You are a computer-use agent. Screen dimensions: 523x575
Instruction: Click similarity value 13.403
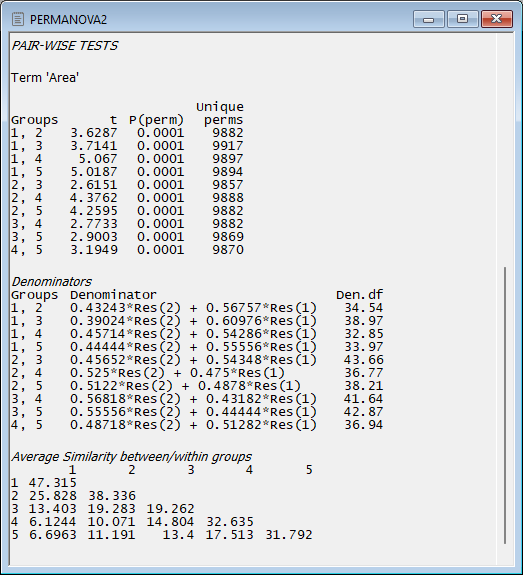click(x=53, y=509)
